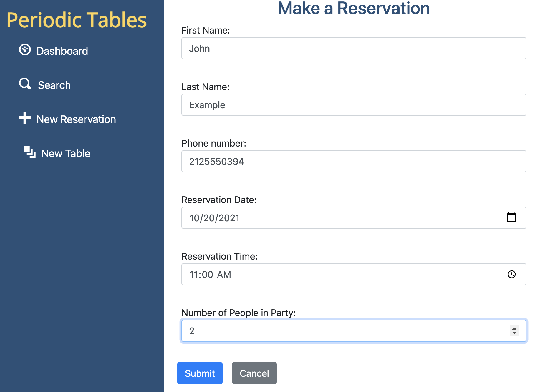Viewport: 540px width, 392px height.
Task: Select the First Name field containing John
Action: [353, 48]
